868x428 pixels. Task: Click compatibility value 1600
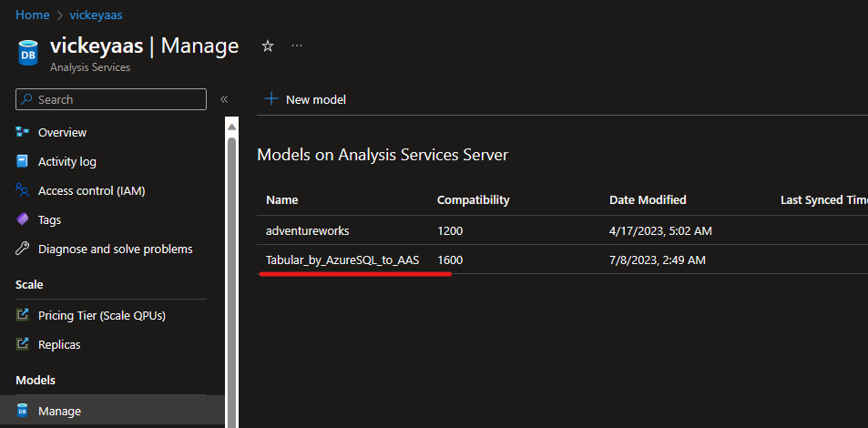tap(450, 260)
